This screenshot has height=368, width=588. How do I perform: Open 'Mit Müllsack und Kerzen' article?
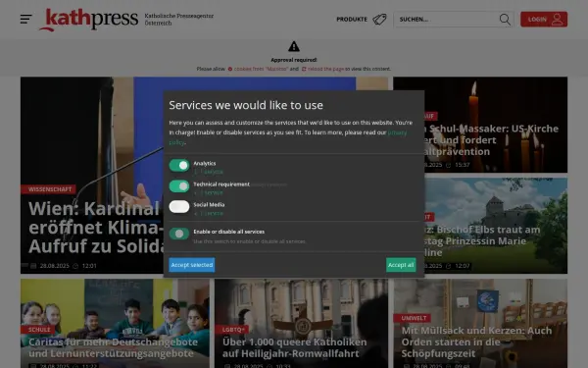tap(476, 342)
